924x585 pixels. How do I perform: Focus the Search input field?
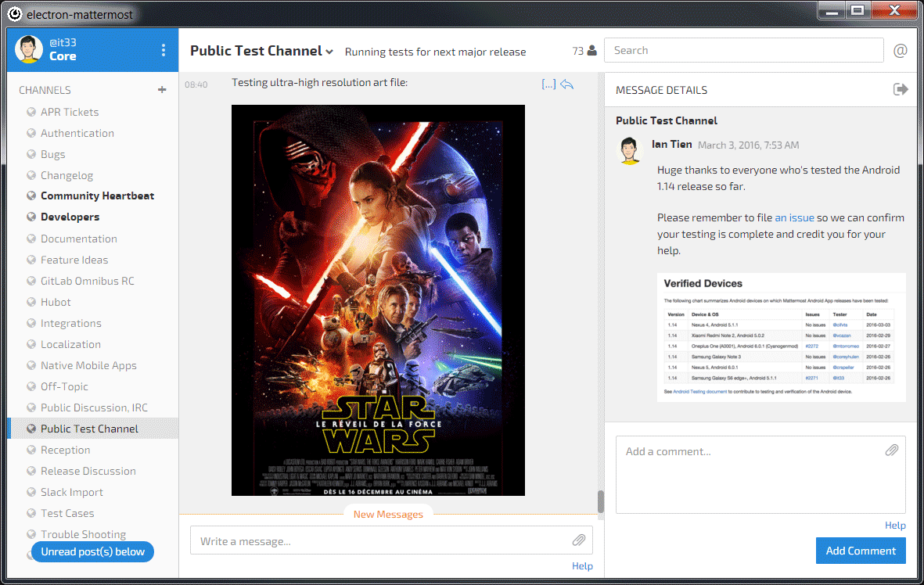point(743,50)
